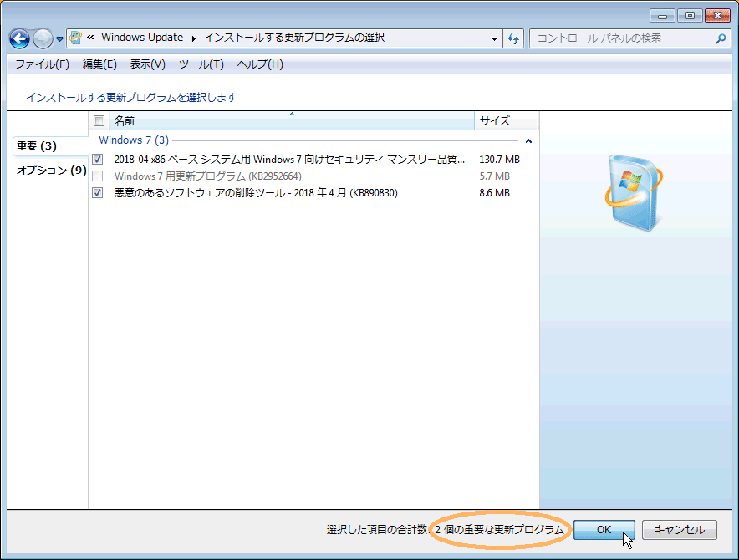Click the search magnifier icon
Image resolution: width=739 pixels, height=560 pixels.
(x=721, y=38)
